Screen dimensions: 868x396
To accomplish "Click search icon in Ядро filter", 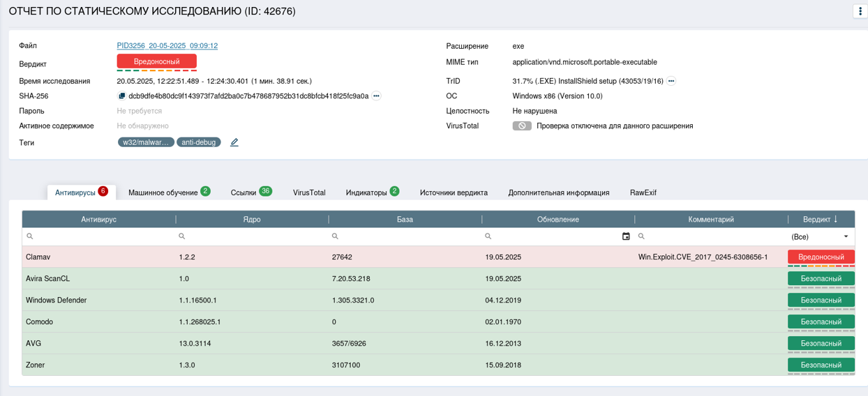I will pos(182,236).
